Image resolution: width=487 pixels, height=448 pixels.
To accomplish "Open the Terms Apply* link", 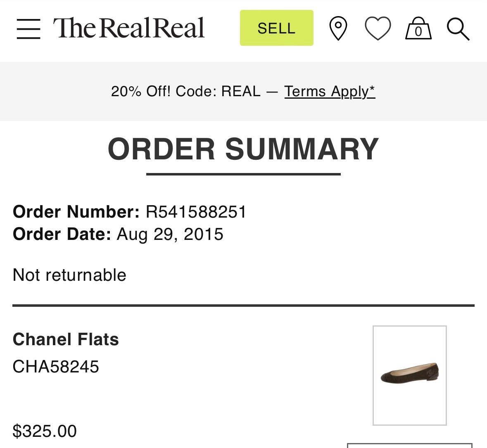I will 330,91.
